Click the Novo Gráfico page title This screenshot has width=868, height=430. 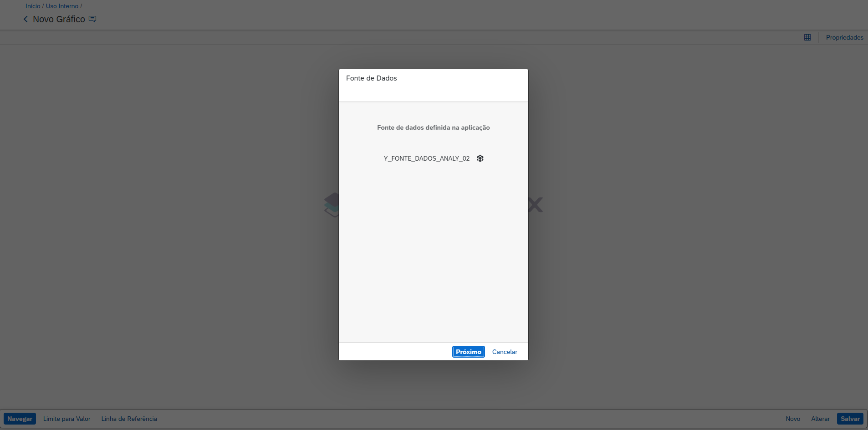pyautogui.click(x=59, y=19)
